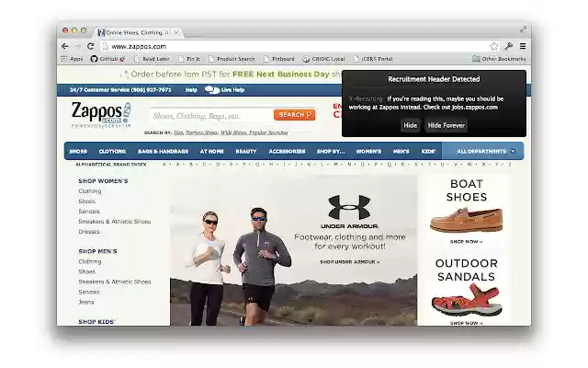This screenshot has height=368, width=588.
Task: Open the SHOES navigation menu
Action: coord(78,151)
